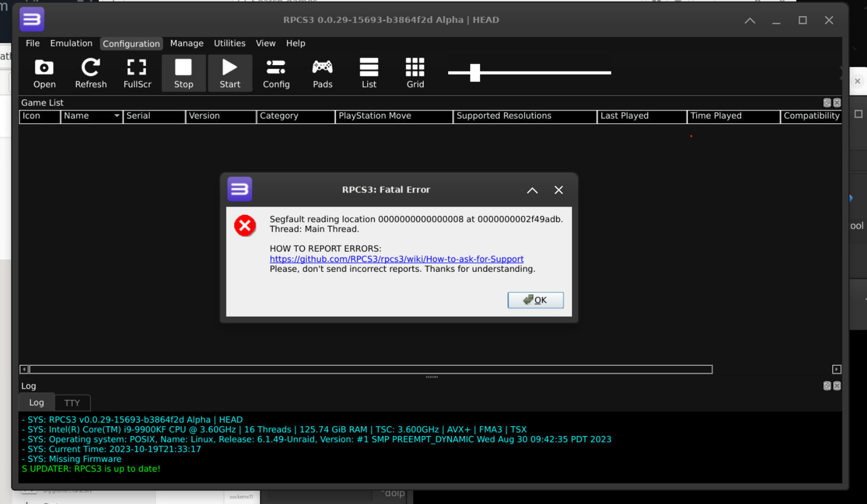Open emulator settings via the Config icon
This screenshot has width=867, height=504.
click(x=276, y=73)
